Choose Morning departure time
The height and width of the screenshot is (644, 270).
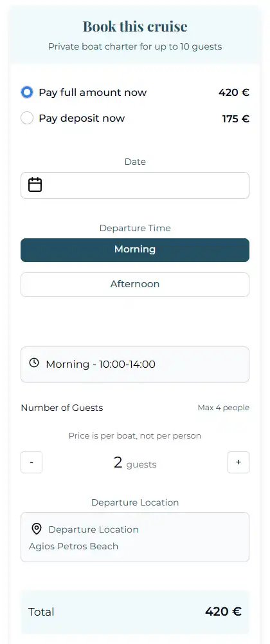click(135, 250)
